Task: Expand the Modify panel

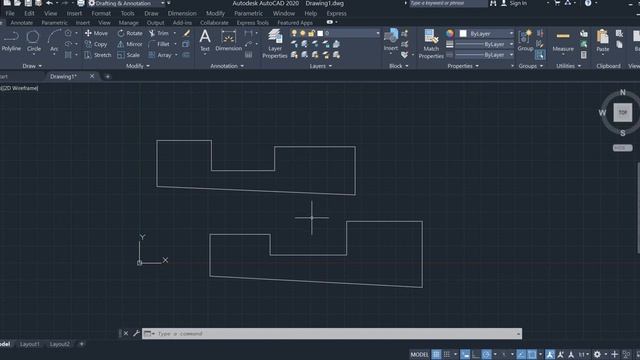Action: [138, 66]
